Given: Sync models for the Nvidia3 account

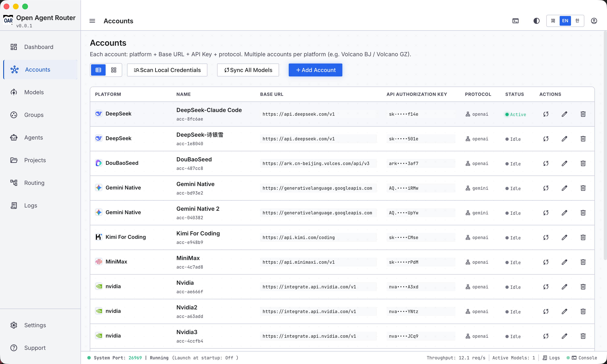Looking at the screenshot, I should [546, 336].
